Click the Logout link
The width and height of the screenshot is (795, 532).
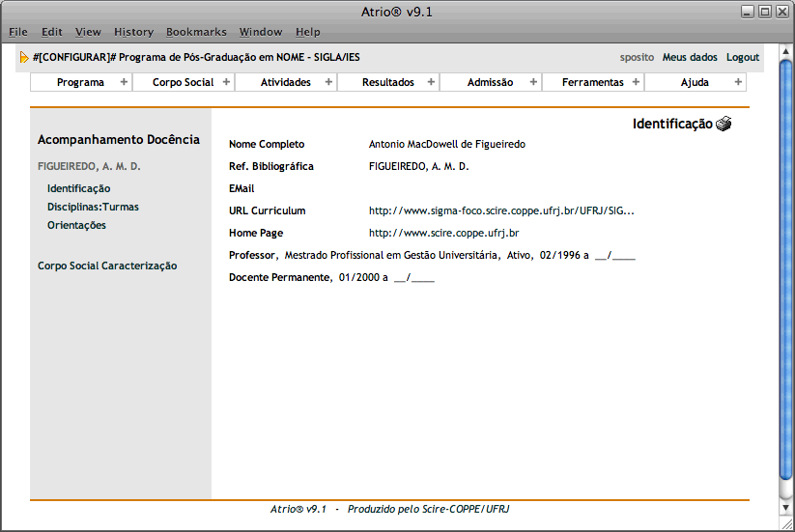coord(743,58)
